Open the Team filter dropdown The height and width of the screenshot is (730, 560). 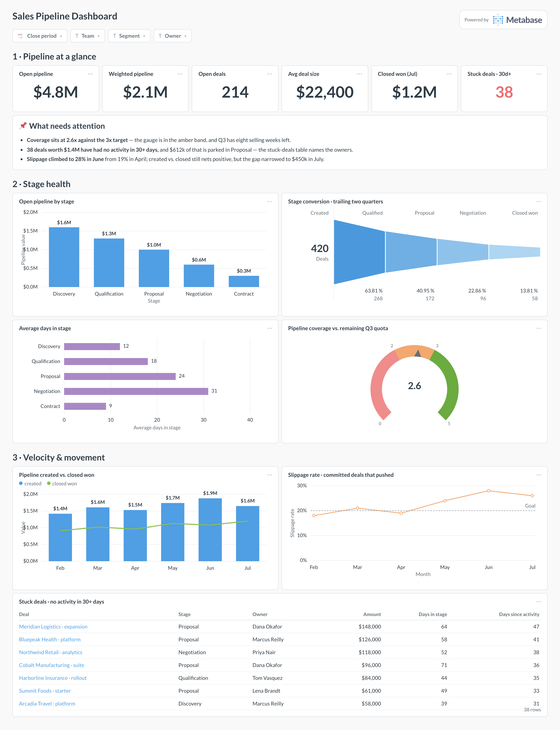point(88,36)
